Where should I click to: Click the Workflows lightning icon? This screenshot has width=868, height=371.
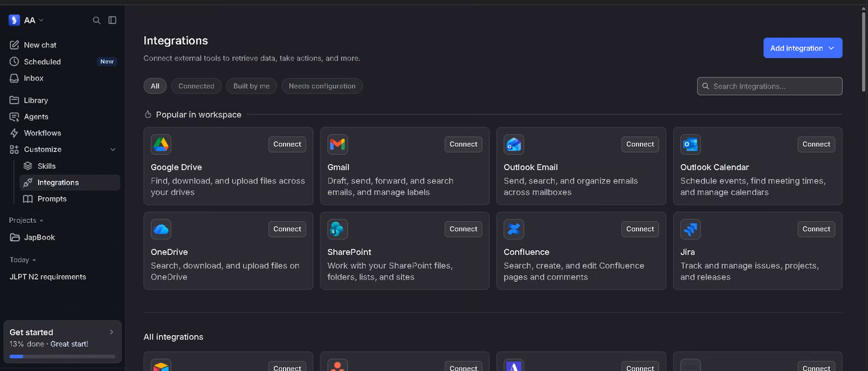click(x=14, y=133)
